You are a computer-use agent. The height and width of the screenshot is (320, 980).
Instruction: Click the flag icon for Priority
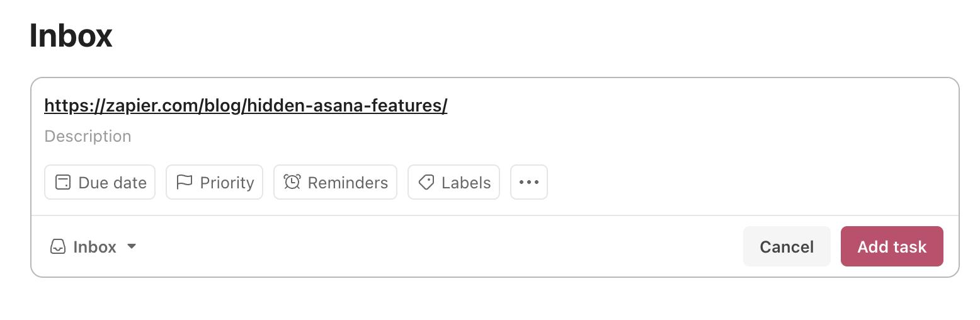click(185, 183)
